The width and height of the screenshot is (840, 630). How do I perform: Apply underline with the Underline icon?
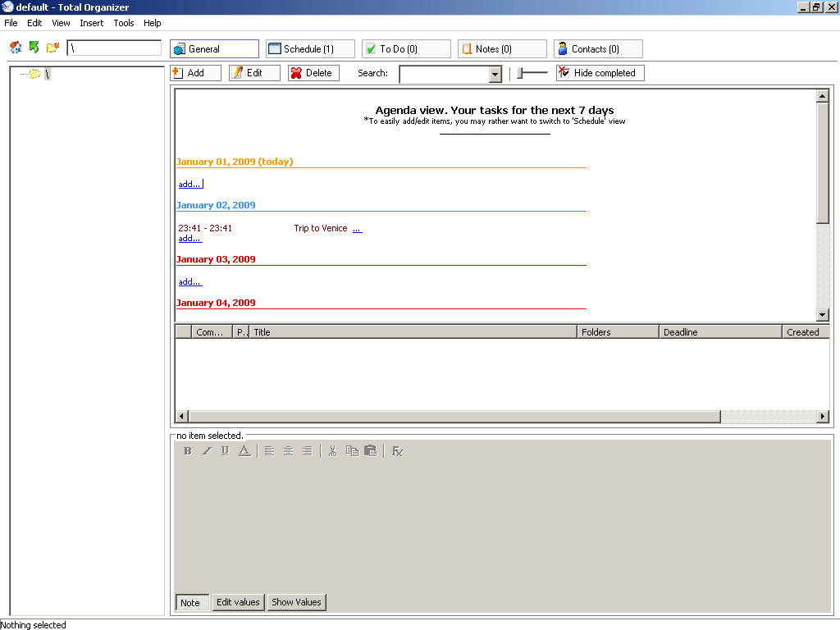click(225, 450)
